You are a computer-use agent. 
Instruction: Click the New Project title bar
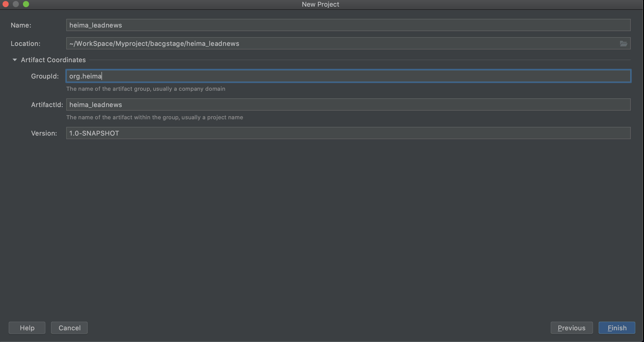pos(320,4)
